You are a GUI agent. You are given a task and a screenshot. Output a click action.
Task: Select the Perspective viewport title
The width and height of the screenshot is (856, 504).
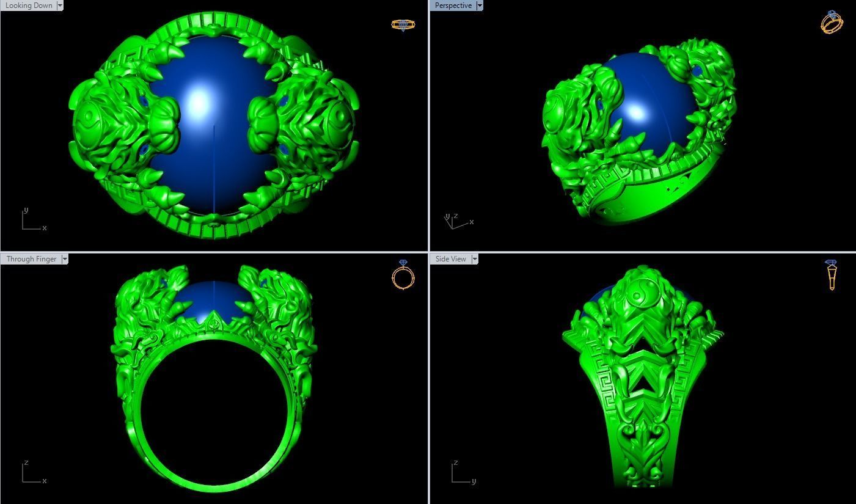click(x=453, y=5)
